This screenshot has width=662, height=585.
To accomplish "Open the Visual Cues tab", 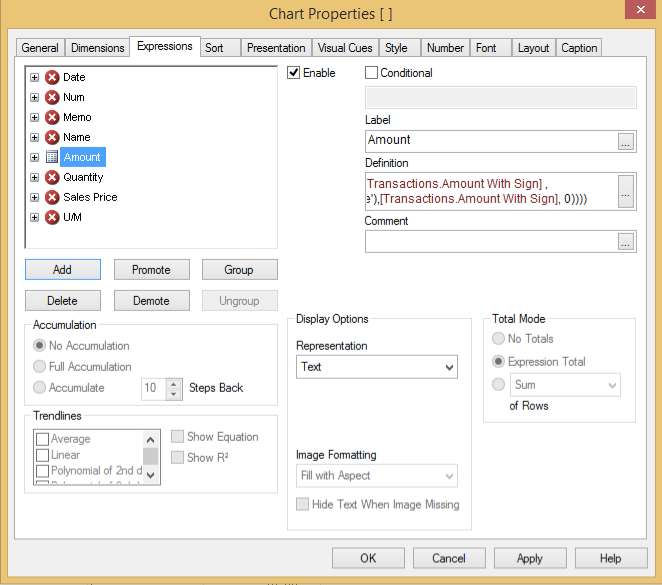I will click(345, 48).
